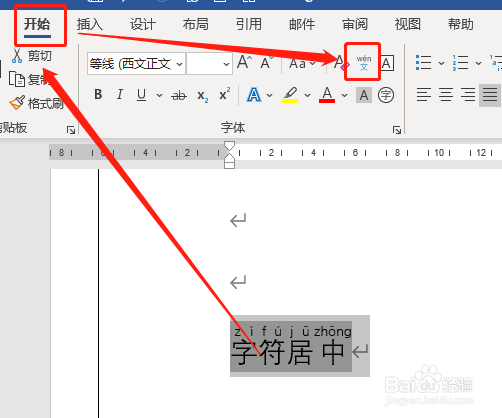Screen dimensions: 502x418
Task: Expand the numbering dropdown arrow
Action: [478, 63]
